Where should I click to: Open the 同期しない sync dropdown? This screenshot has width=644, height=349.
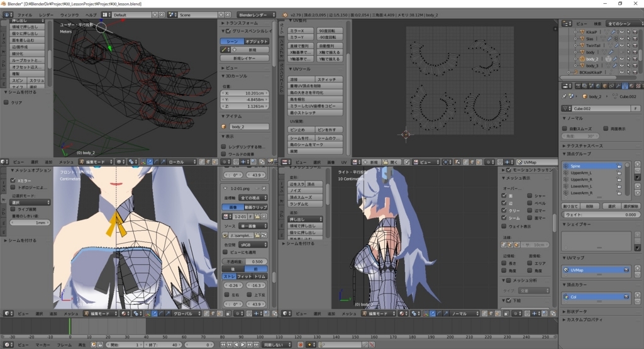pyautogui.click(x=277, y=345)
